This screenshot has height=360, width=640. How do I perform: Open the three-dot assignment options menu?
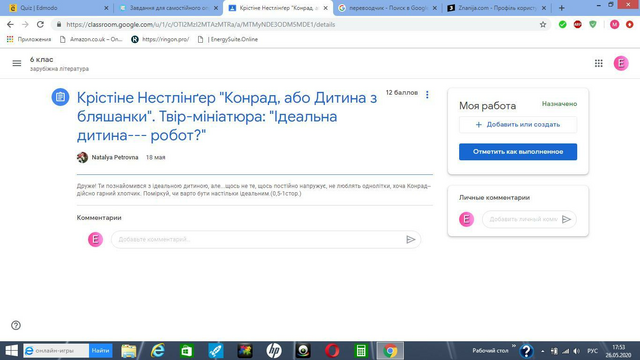[x=427, y=94]
